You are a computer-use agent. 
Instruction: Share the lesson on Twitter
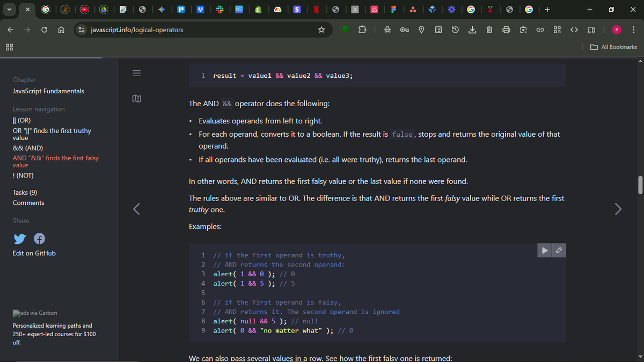click(x=19, y=239)
